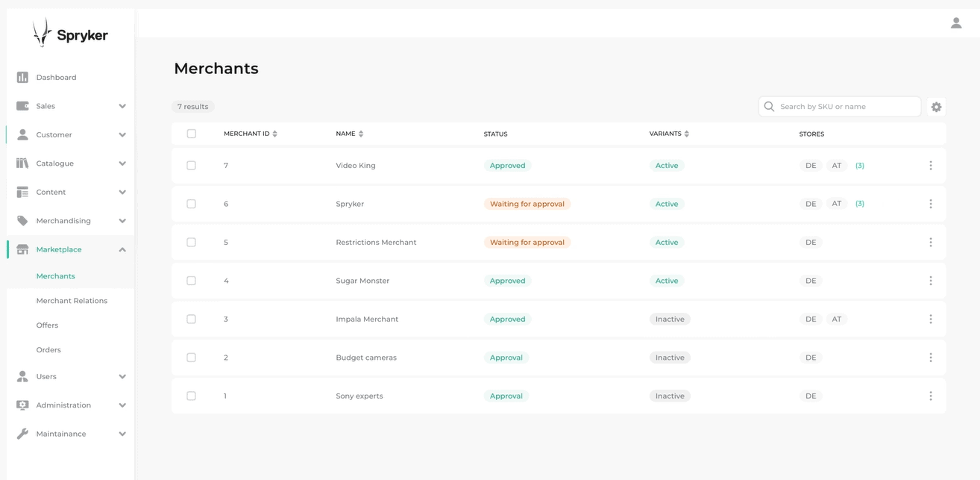This screenshot has height=480, width=980.
Task: Open actions menu for Sugar Monster
Action: [x=931, y=281]
